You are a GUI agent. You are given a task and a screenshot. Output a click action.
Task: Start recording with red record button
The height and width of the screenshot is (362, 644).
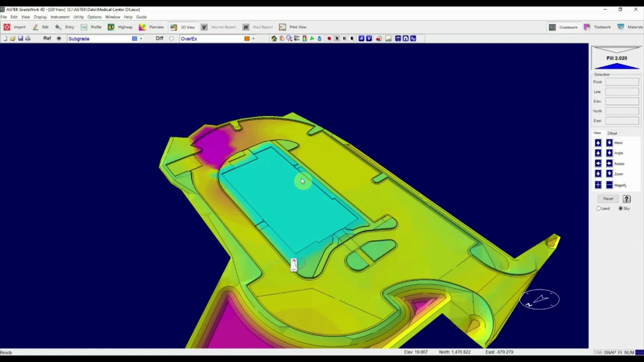[x=329, y=39]
